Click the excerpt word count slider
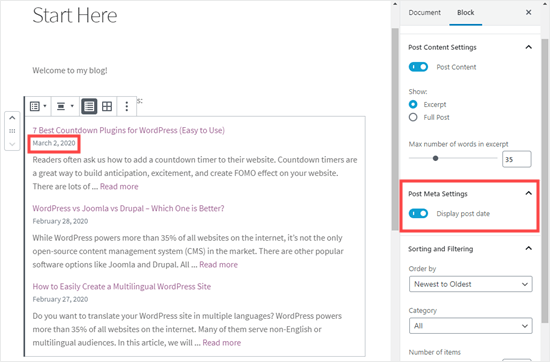This screenshot has height=362, width=550. (x=453, y=158)
